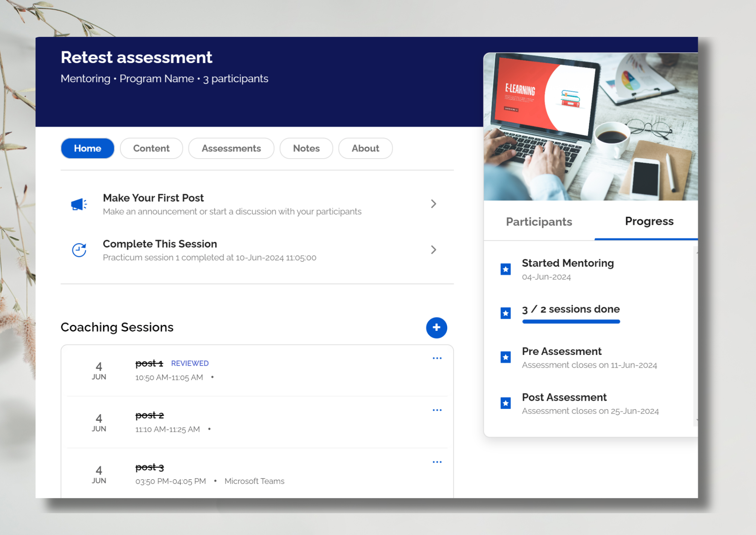Screen dimensions: 756x535
Task: Switch to the Content tab
Action: pos(151,148)
